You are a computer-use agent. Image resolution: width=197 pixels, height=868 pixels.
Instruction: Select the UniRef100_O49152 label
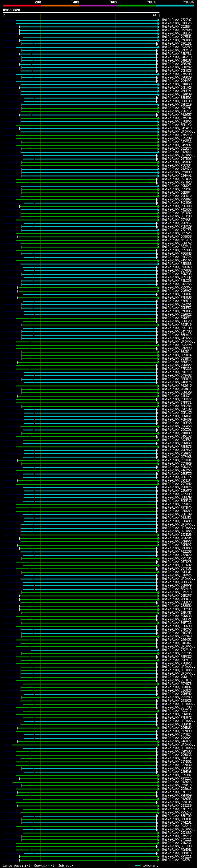(x=177, y=436)
